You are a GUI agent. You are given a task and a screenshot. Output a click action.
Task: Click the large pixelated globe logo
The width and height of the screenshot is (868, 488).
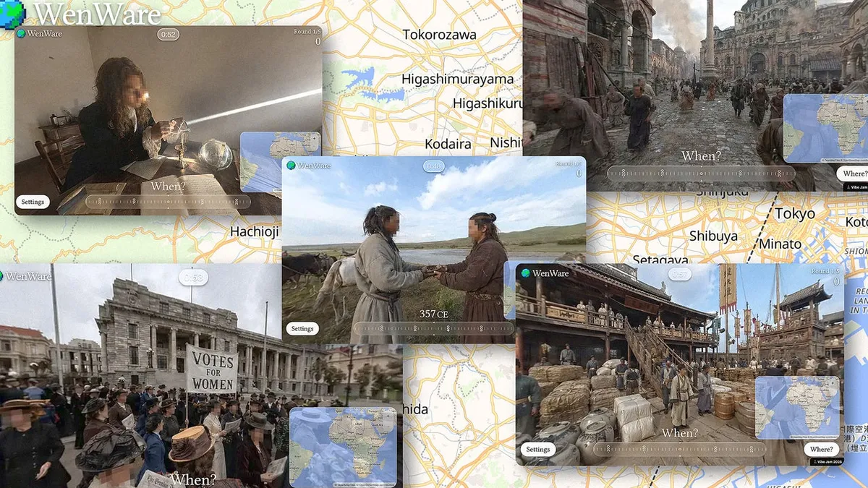(13, 13)
